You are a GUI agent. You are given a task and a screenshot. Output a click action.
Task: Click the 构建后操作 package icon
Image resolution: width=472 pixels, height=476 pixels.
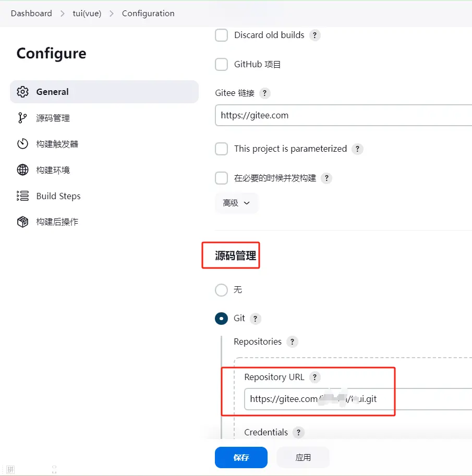22,222
